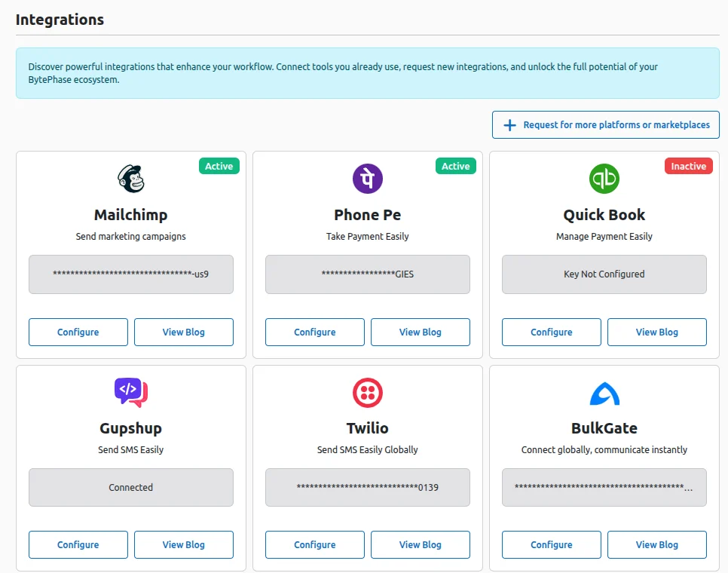Click the Phone Pe masked key field ending GIES
Viewport: 728px width, 573px height.
(x=368, y=274)
